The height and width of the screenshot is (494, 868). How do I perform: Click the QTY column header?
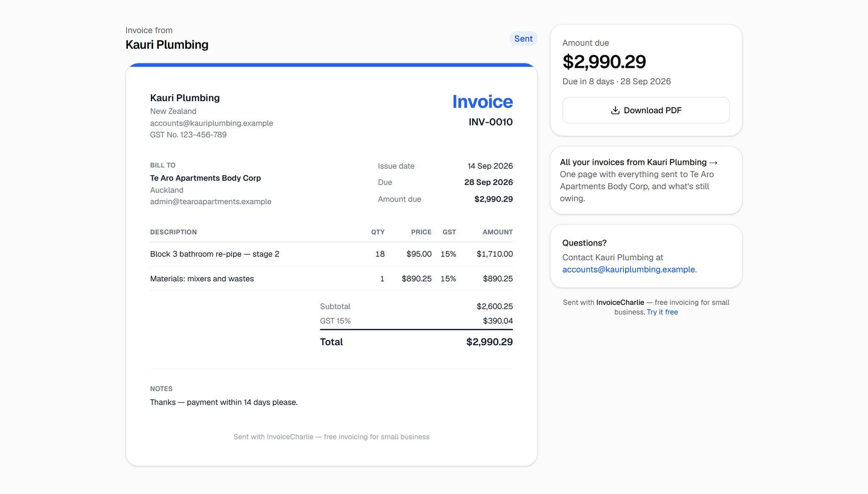tap(378, 232)
